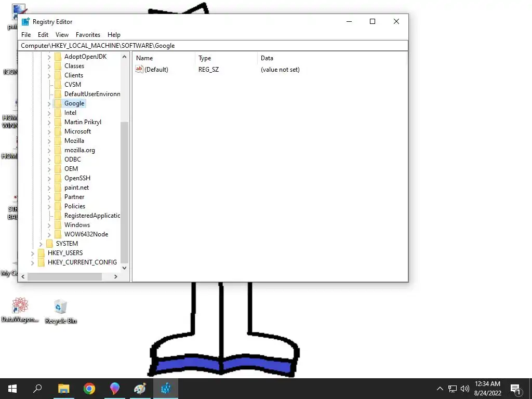Image resolution: width=532 pixels, height=399 pixels.
Task: Expand the Microsoft key
Action: [x=49, y=131]
